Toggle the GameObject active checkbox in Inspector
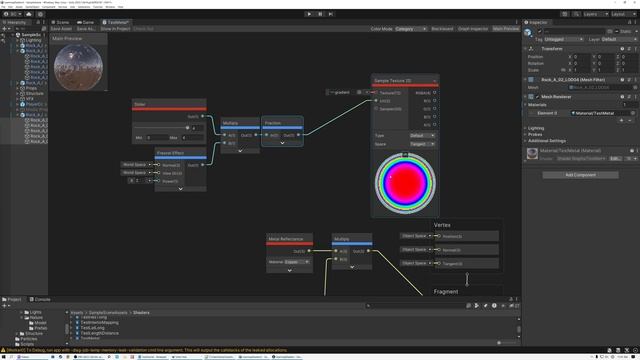The image size is (640, 360). [x=540, y=31]
